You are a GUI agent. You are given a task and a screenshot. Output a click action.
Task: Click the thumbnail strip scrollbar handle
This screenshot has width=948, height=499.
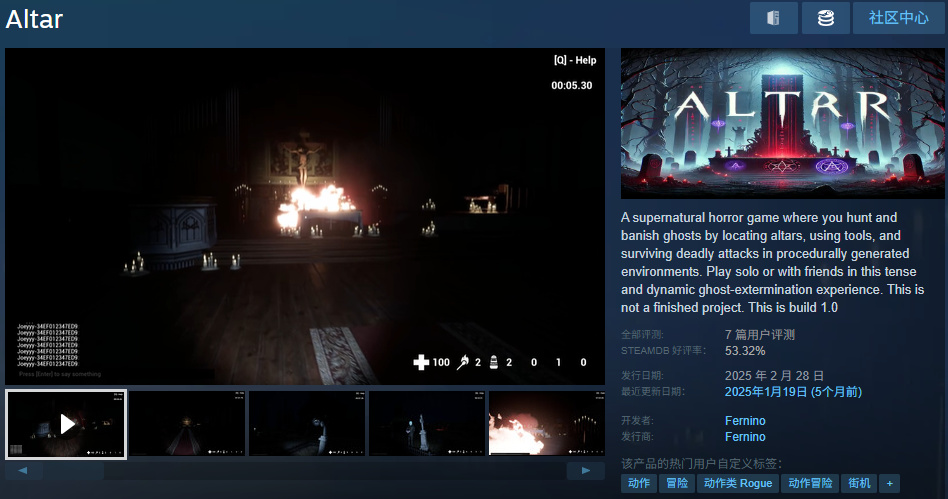click(73, 471)
